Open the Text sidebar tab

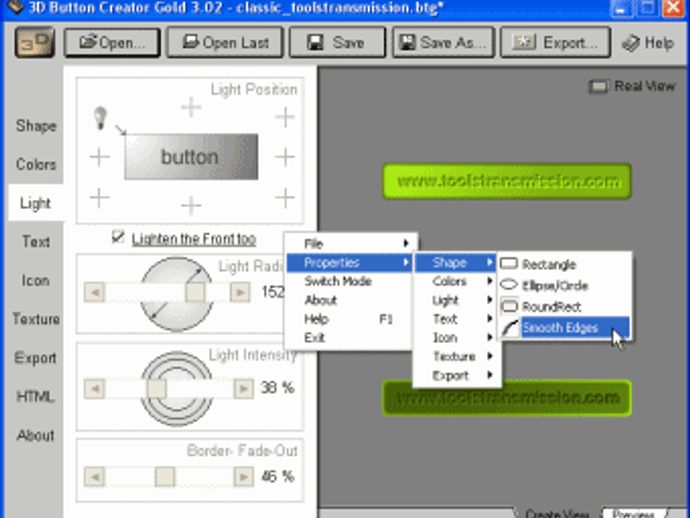point(36,241)
